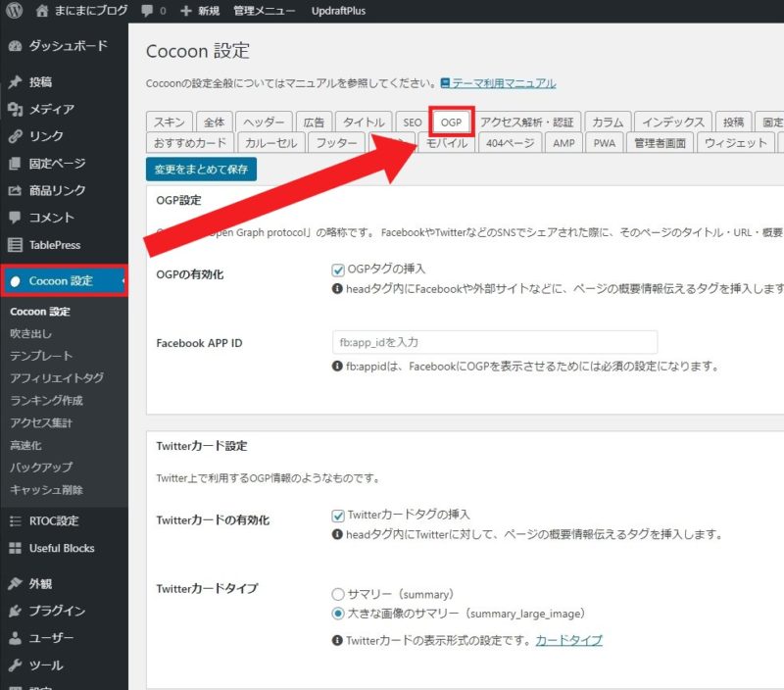Click the メディア icon in sidebar
Image resolution: width=784 pixels, height=690 pixels.
pos(15,109)
